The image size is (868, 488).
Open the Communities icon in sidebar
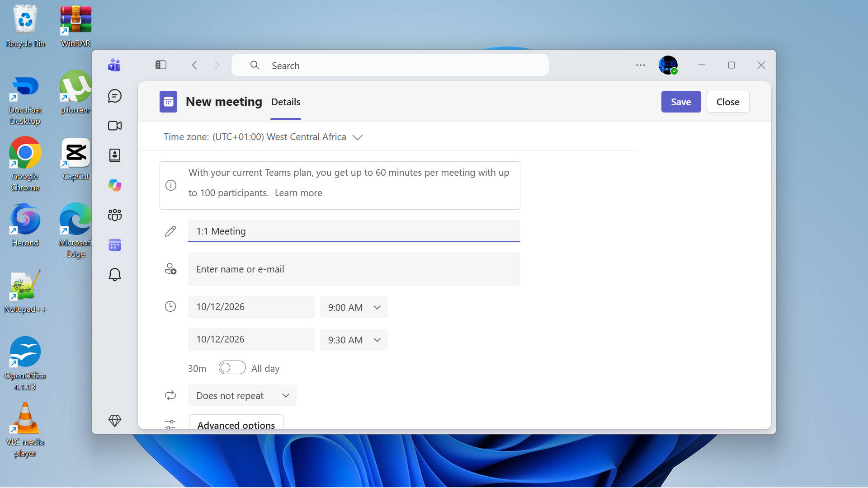click(115, 215)
